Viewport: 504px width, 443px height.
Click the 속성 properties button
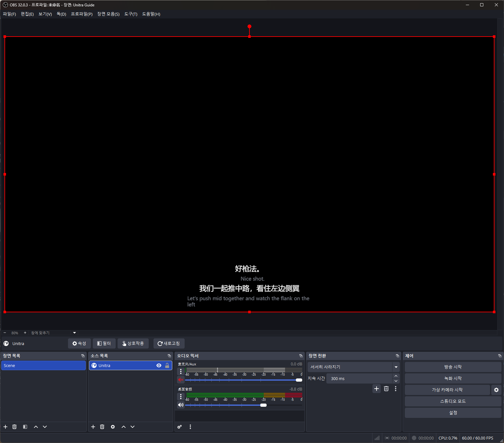click(79, 343)
